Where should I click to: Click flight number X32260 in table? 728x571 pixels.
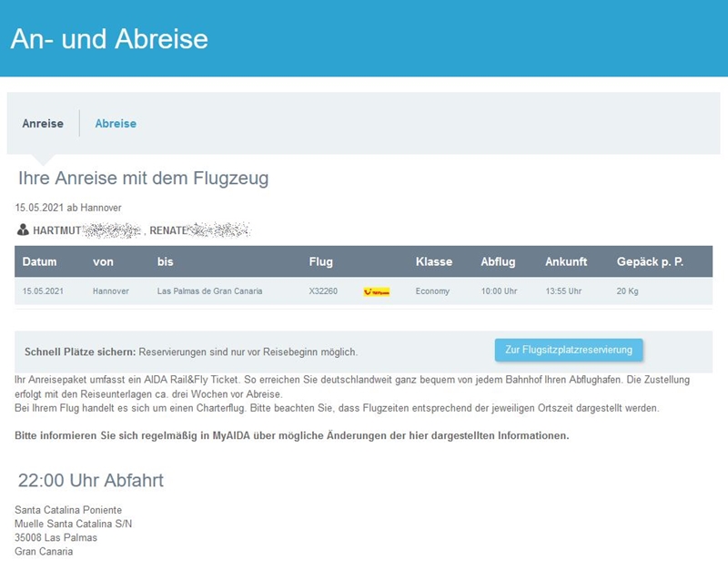coord(323,291)
